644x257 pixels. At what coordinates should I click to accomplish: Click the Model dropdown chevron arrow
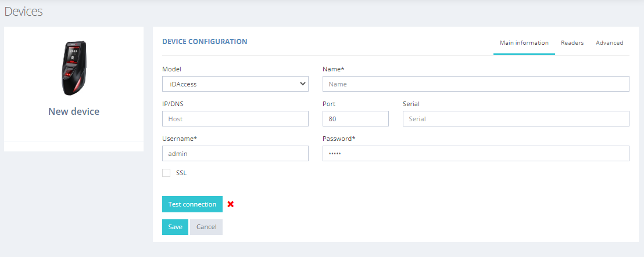click(303, 84)
